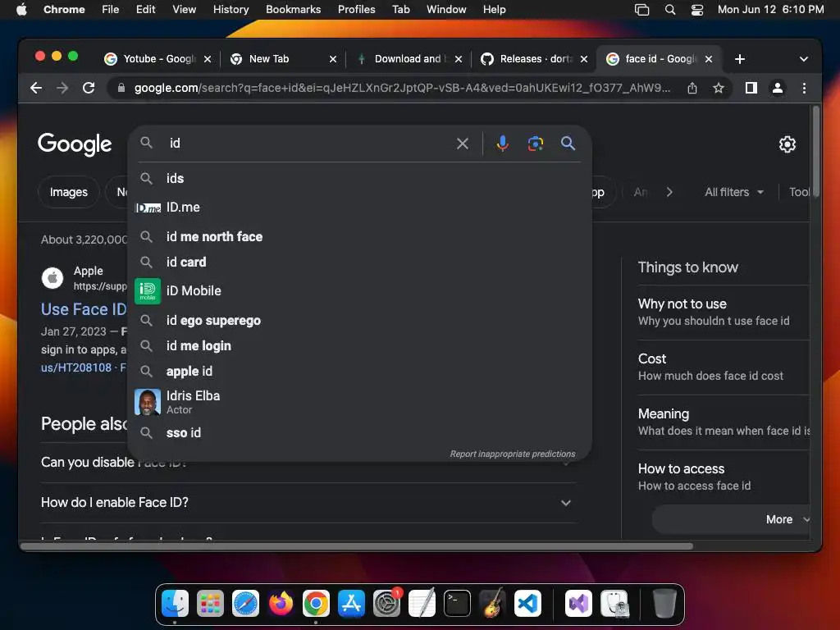Start voice search with the microphone icon

pyautogui.click(x=503, y=144)
